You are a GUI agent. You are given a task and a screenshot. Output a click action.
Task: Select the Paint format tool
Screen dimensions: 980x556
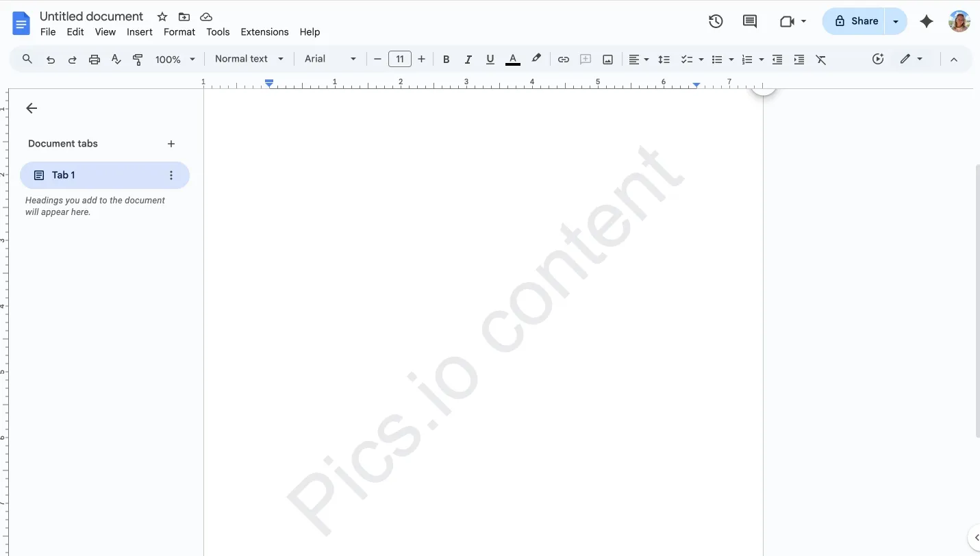(138, 59)
